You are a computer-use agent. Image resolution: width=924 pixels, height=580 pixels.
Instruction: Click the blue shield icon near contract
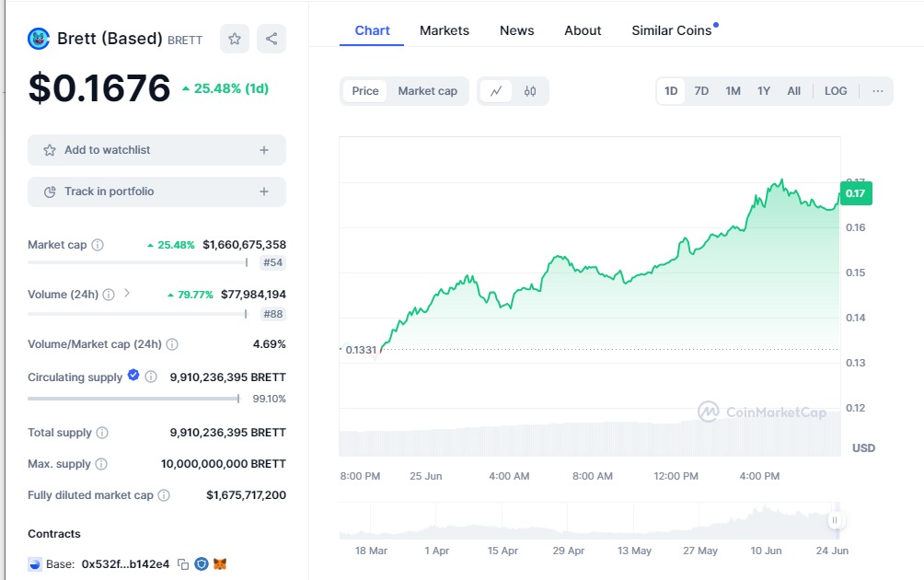(x=202, y=563)
